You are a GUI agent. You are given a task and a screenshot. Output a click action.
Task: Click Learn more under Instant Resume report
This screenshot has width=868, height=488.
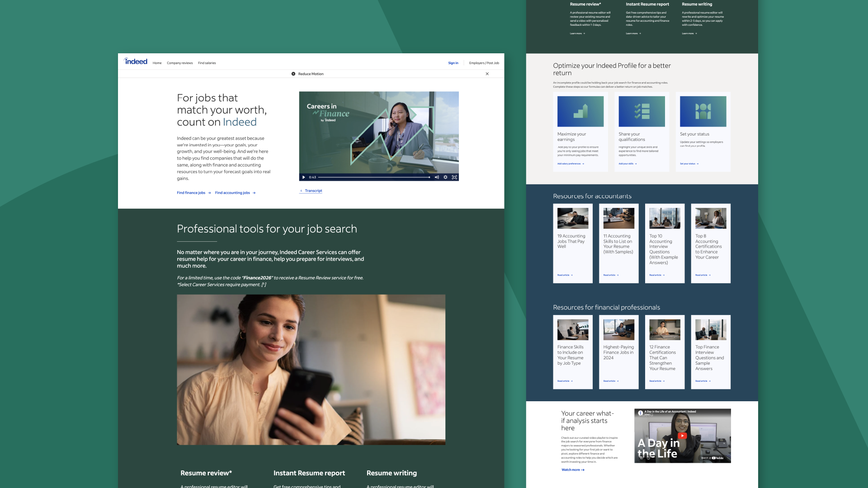click(x=633, y=33)
